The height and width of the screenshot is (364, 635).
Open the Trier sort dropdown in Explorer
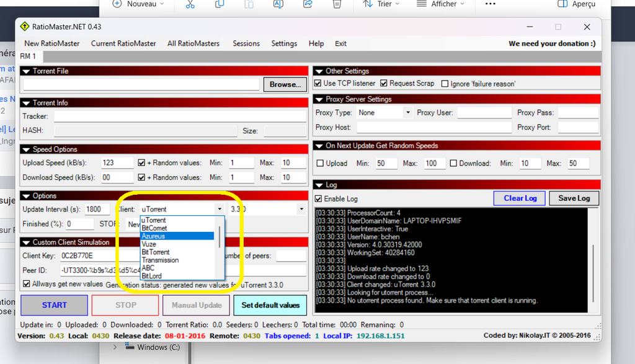pyautogui.click(x=381, y=4)
